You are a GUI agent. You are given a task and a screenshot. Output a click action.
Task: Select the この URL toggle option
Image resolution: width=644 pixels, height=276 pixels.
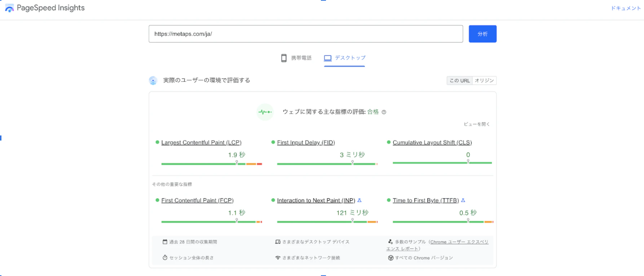(460, 81)
